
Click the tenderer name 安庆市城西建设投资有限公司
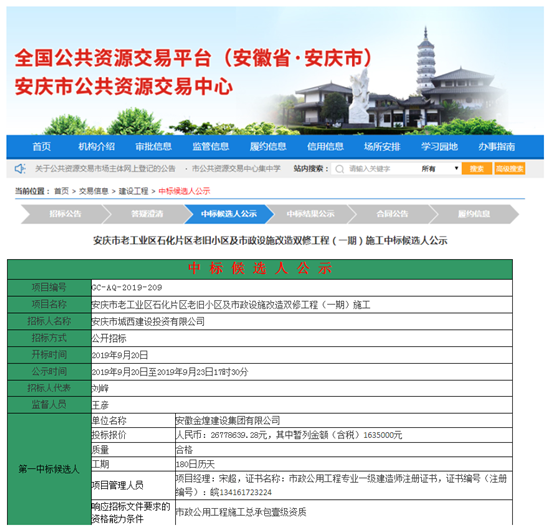(148, 322)
